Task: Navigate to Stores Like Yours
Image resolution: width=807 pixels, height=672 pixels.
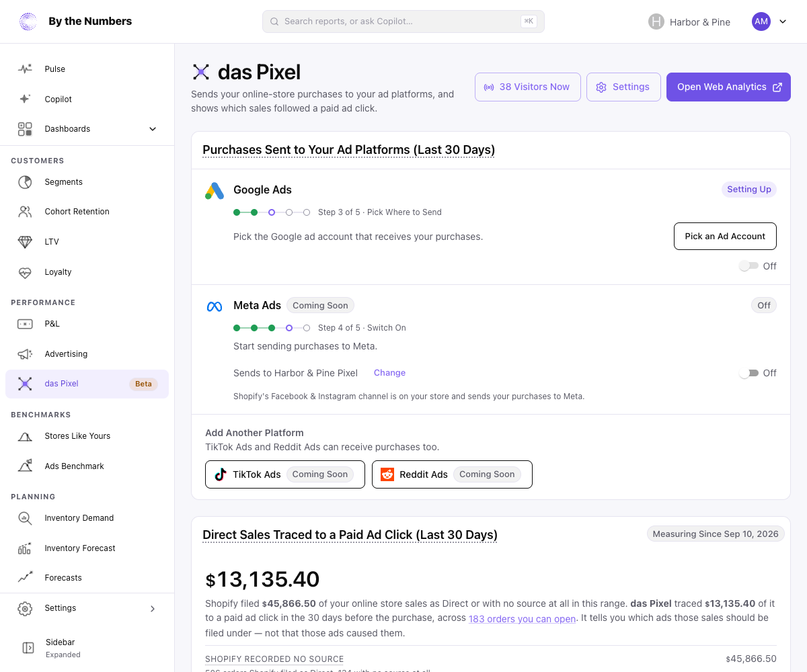Action: tap(87, 436)
